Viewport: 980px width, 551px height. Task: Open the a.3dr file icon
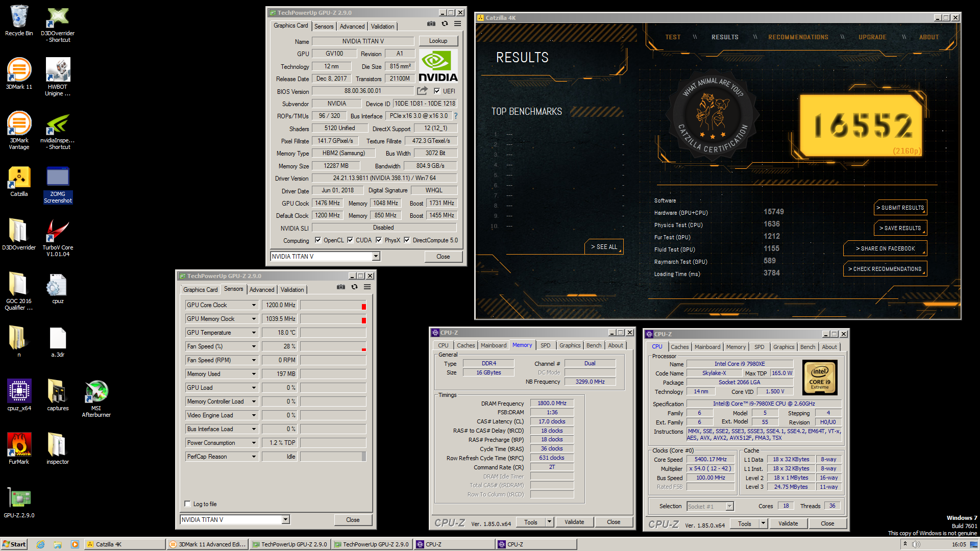tap(58, 342)
